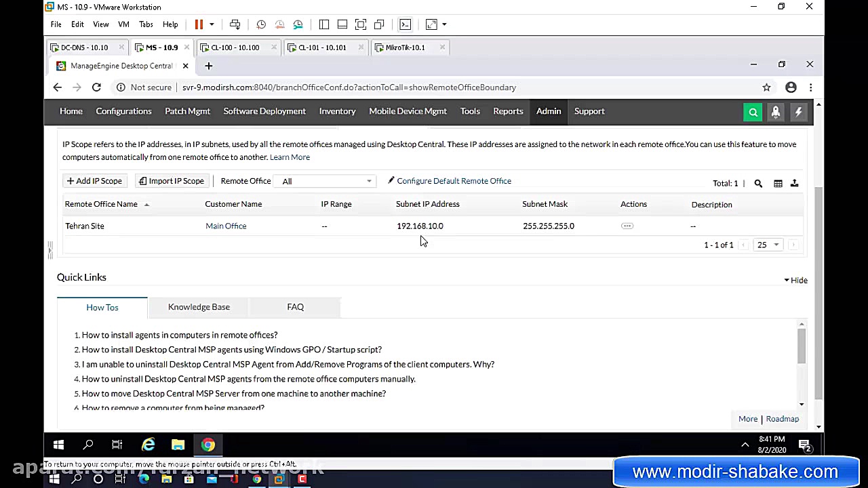Open the Configurations menu
The image size is (868, 488).
[123, 111]
